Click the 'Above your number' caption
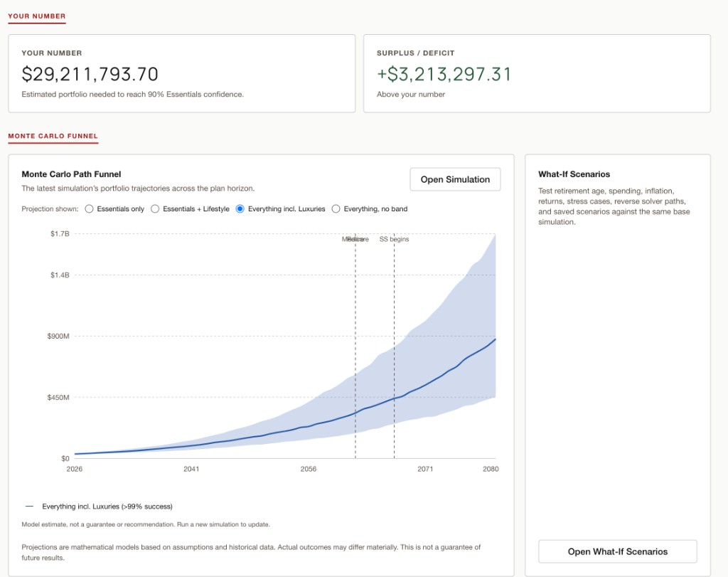 click(411, 95)
